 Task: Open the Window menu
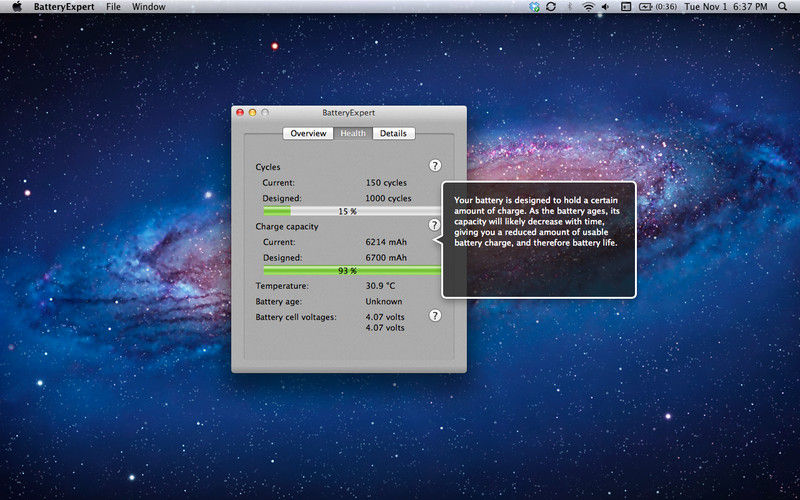(148, 7)
